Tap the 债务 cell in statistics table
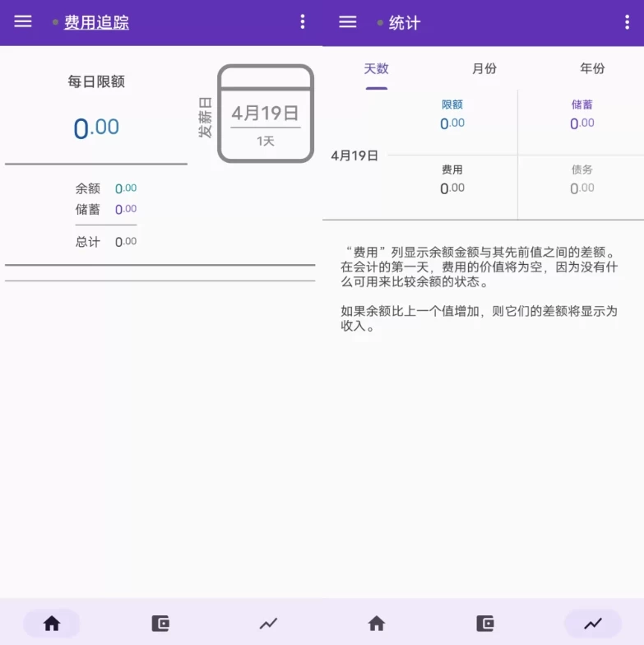 [581, 179]
